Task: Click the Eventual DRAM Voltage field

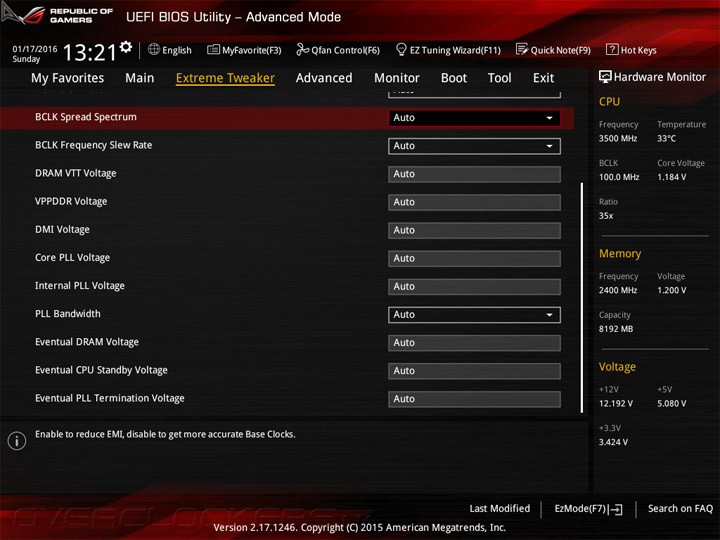Action: click(x=474, y=343)
